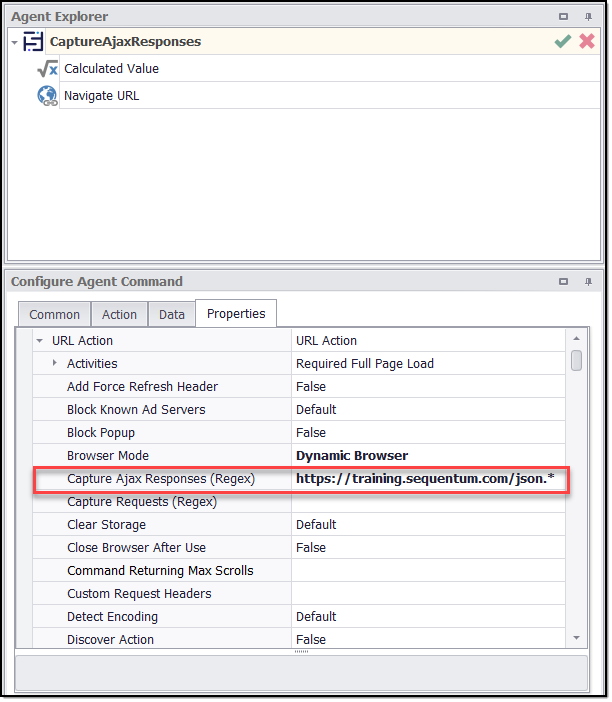Pin the Configure Agent Command panel
This screenshot has width=612, height=702.
point(588,282)
